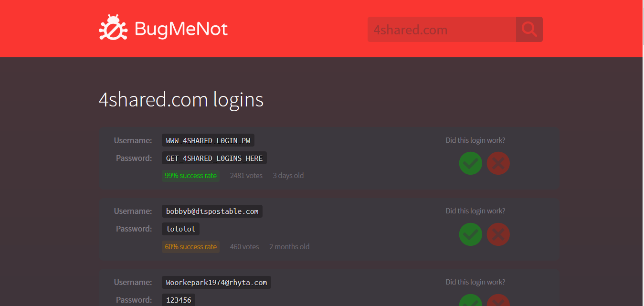This screenshot has width=644, height=306.
Task: Click the 60% success rate badge
Action: click(190, 247)
